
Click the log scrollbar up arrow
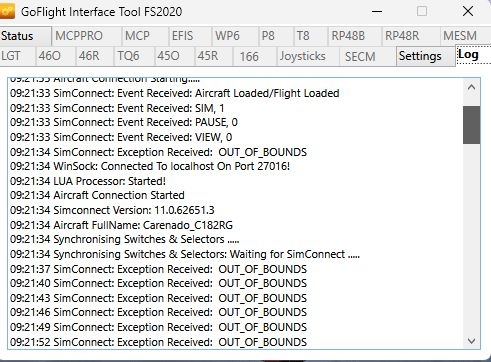(x=471, y=88)
